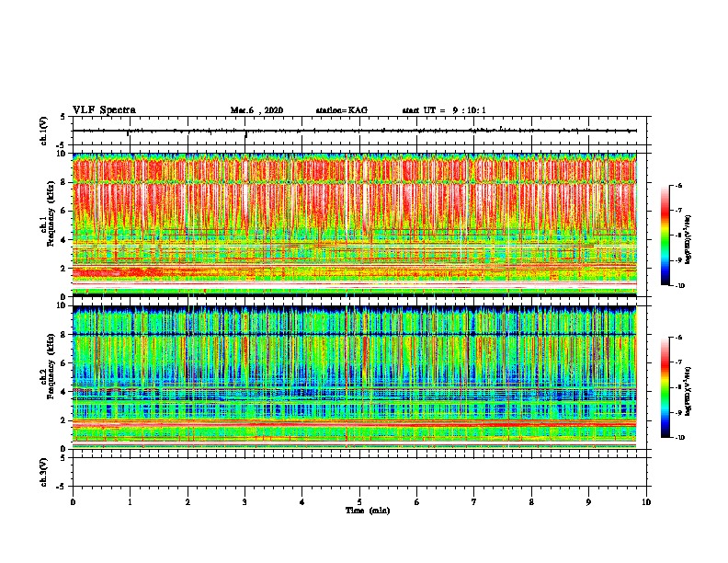The height and width of the screenshot is (563, 728).
Task: Click the "7" tick on the time axis
Action: [x=474, y=502]
